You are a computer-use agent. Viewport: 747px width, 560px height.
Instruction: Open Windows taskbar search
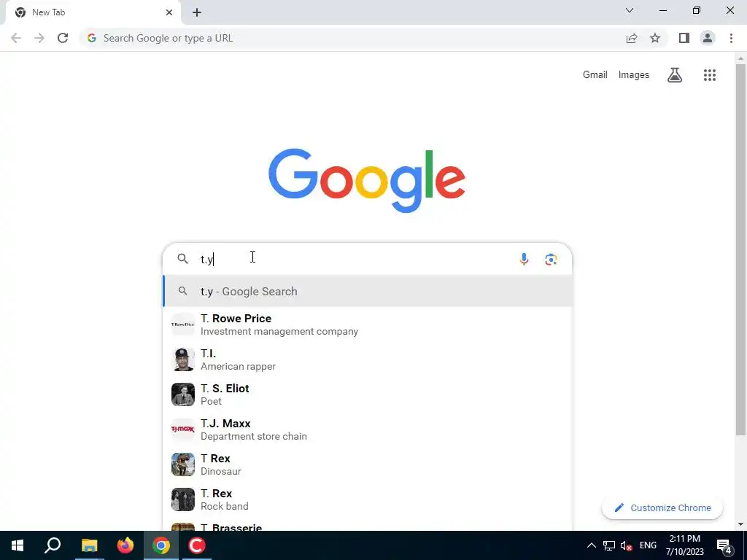click(53, 545)
